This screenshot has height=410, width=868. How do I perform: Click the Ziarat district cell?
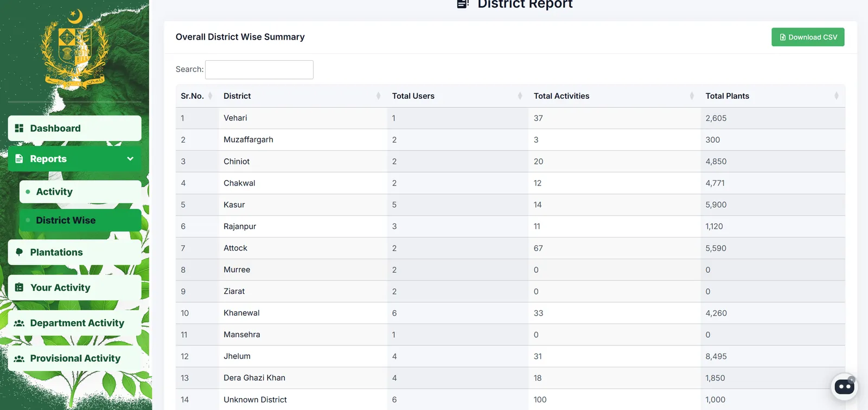(303, 291)
